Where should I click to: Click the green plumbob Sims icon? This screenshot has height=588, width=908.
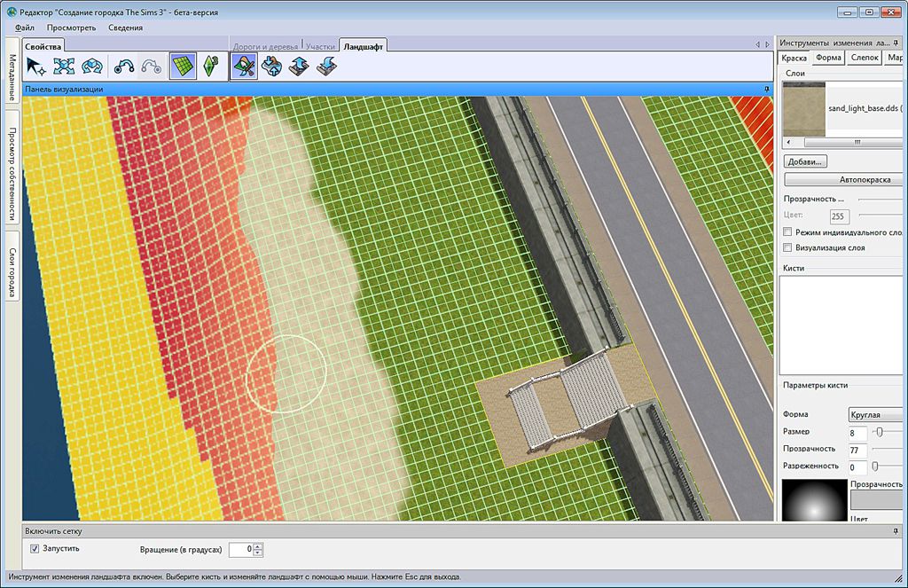point(210,66)
